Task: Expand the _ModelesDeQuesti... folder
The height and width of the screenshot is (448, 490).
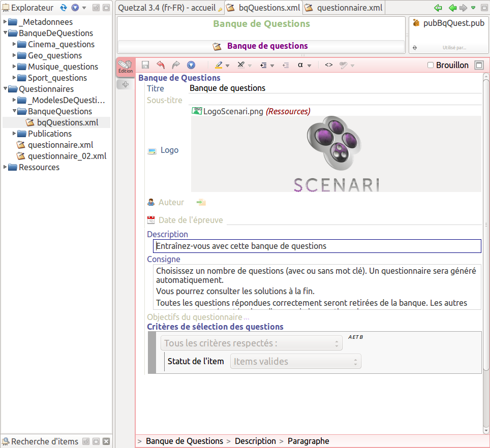Action: click(14, 100)
